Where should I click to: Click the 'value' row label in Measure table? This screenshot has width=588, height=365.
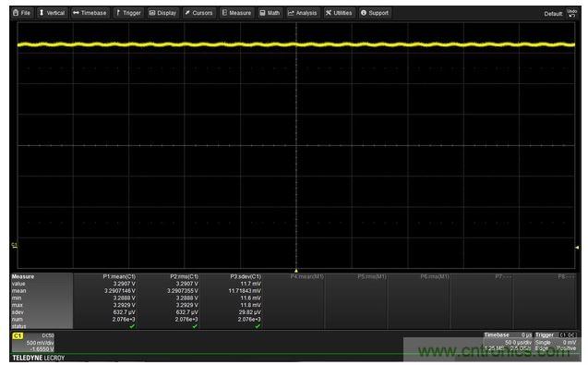click(18, 284)
